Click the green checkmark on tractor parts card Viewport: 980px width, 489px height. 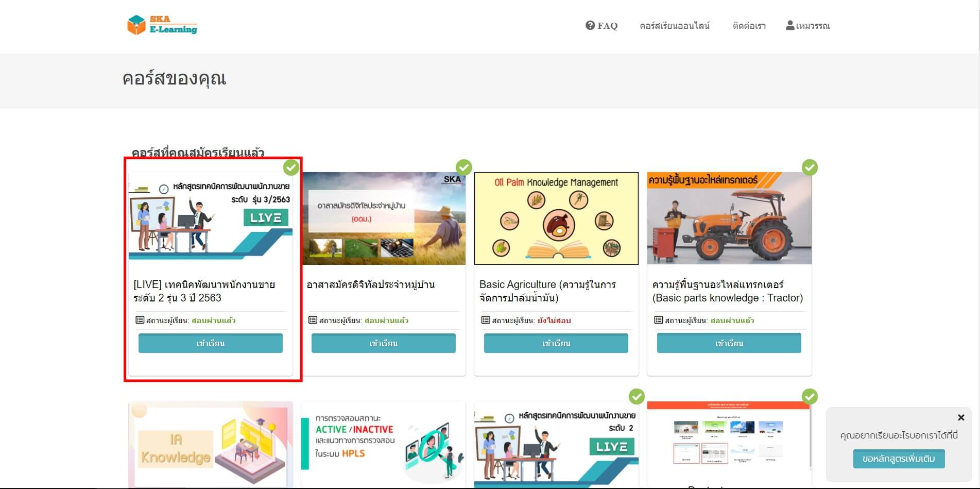(x=810, y=167)
